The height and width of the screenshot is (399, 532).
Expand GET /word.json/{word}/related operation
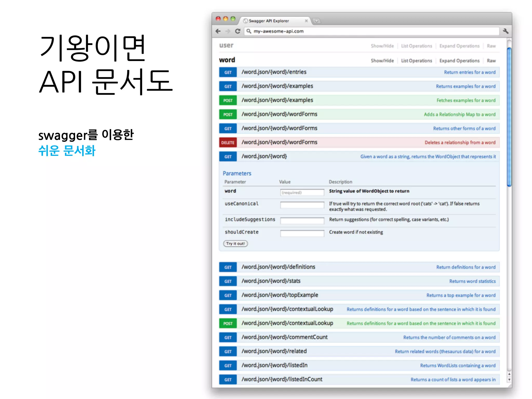(359, 351)
